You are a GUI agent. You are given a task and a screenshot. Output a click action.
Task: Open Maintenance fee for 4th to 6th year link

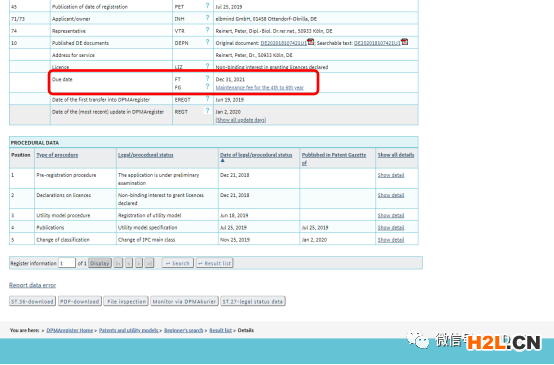260,87
